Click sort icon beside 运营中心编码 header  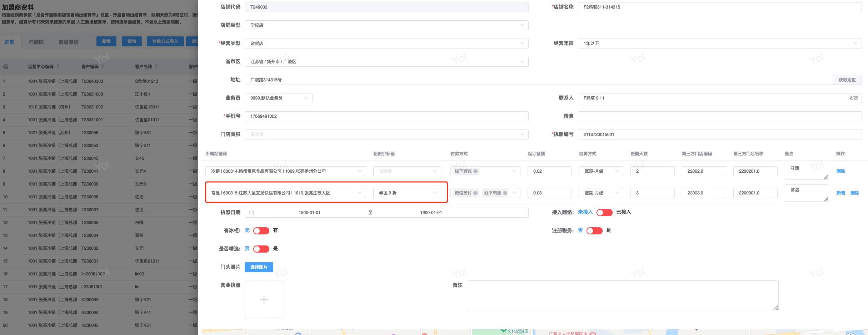58,67
